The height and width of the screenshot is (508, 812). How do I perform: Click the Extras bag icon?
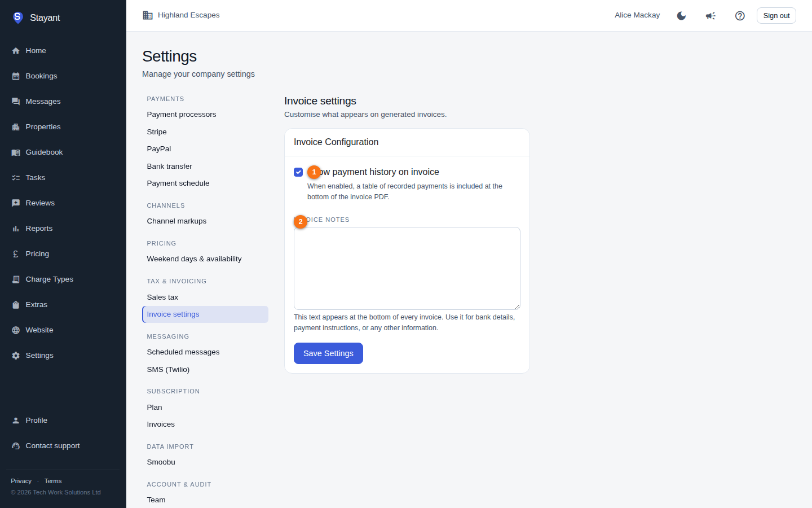[x=16, y=305]
